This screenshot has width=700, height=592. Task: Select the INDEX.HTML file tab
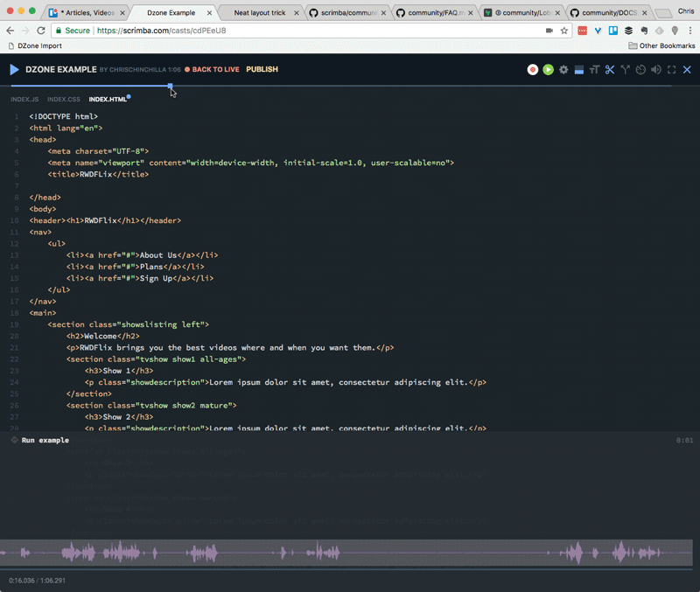pyautogui.click(x=108, y=100)
